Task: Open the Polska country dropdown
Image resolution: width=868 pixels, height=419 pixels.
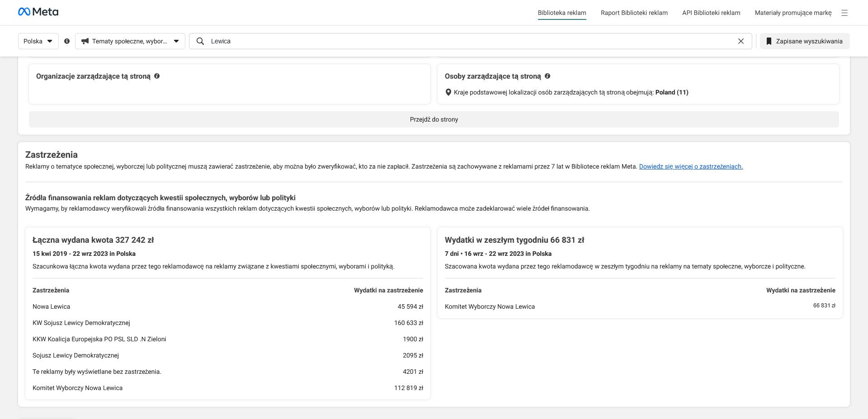Action: (38, 41)
